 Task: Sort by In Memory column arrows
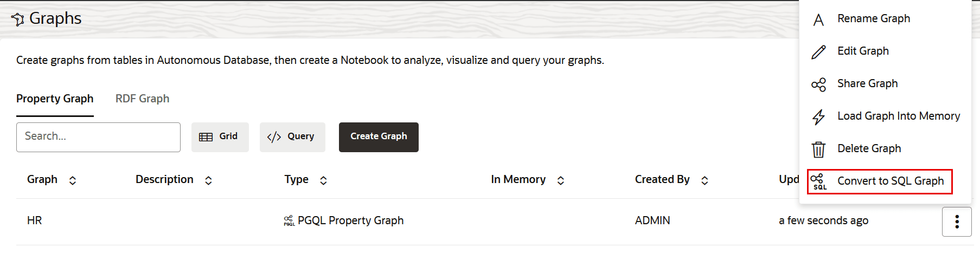561,180
